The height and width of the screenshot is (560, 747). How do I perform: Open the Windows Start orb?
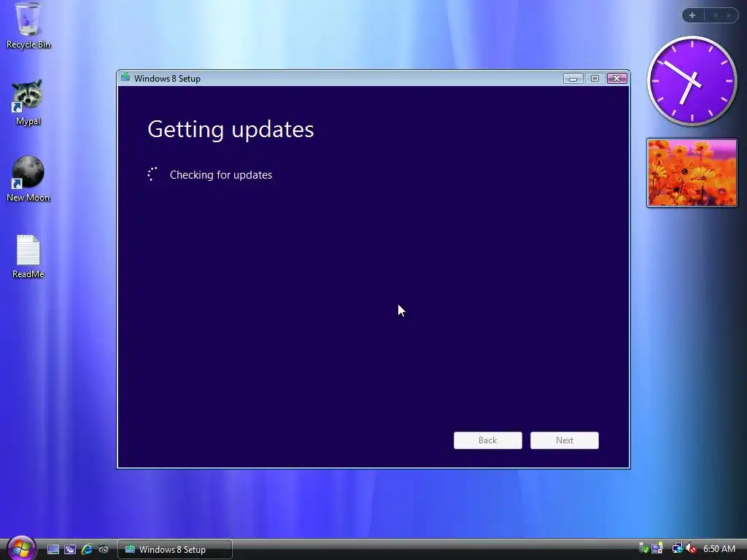click(x=22, y=548)
